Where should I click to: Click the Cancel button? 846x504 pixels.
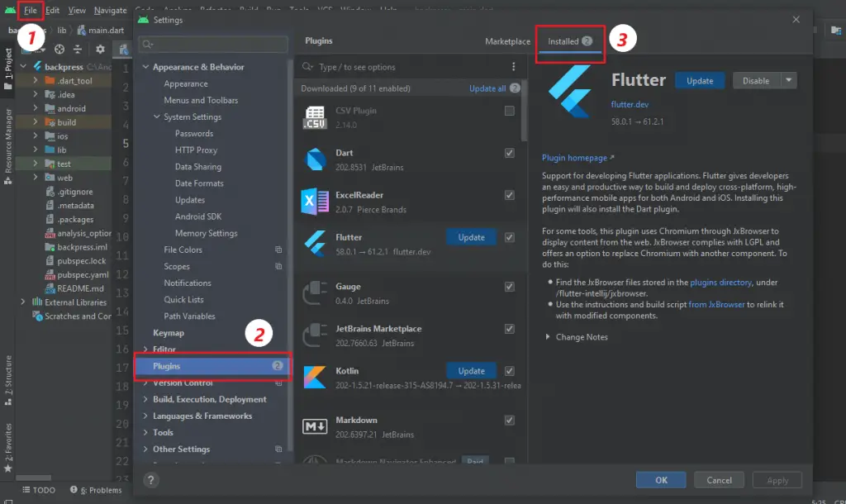[719, 480]
